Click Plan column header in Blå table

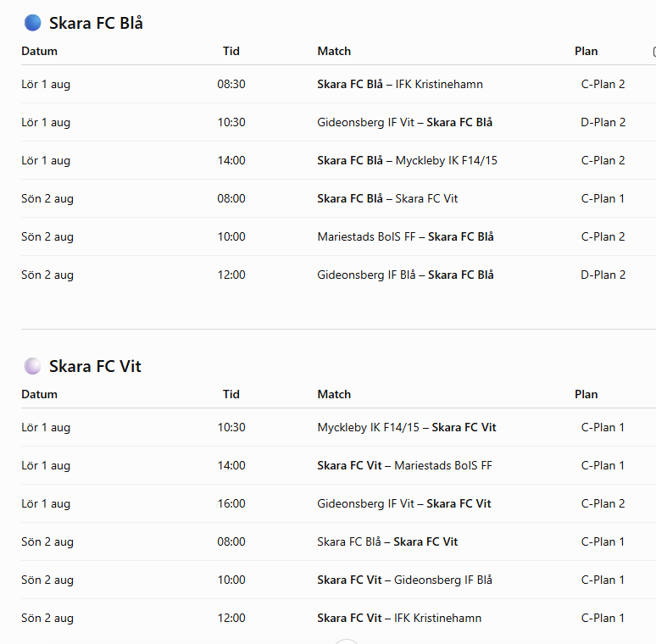[587, 51]
